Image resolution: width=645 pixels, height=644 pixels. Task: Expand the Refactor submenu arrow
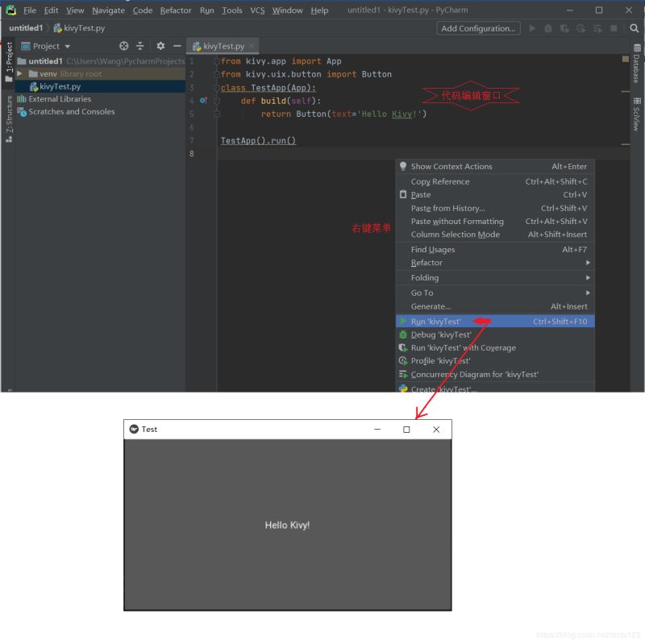[x=588, y=263]
